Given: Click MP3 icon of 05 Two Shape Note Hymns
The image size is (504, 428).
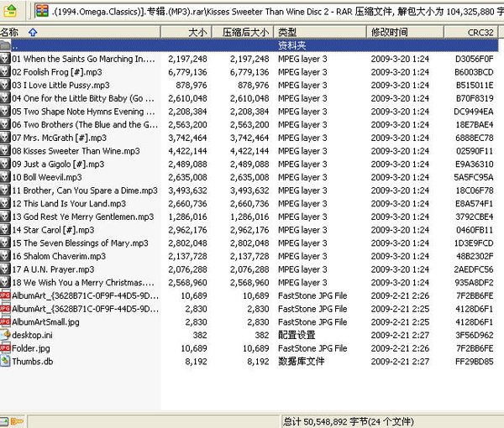Looking at the screenshot, I should 5,111.
